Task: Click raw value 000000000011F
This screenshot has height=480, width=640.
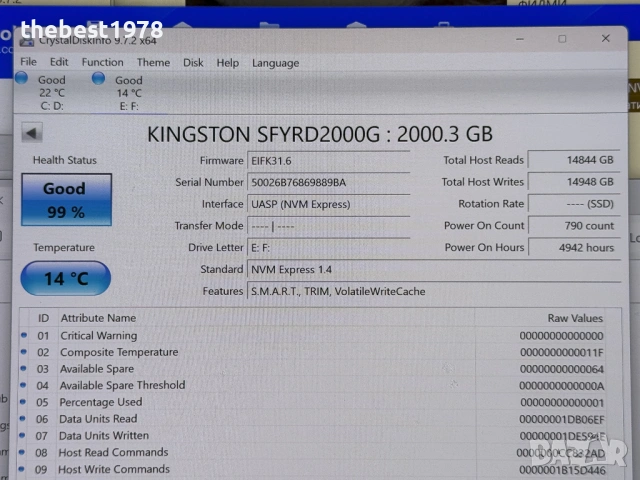Action: [562, 353]
